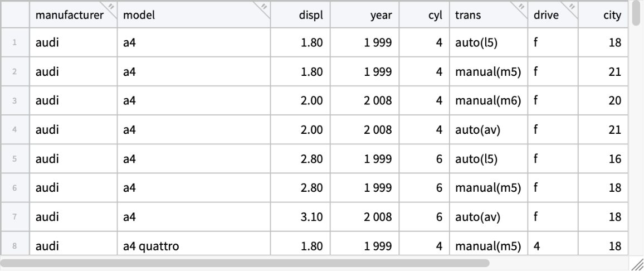The image size is (644, 271).
Task: Select row number 5 header
Action: pos(14,158)
